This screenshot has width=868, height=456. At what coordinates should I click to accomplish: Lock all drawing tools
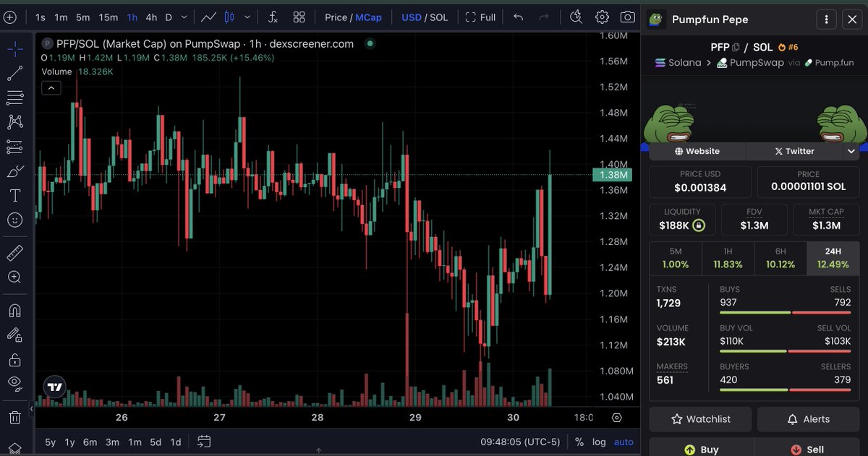pos(14,359)
